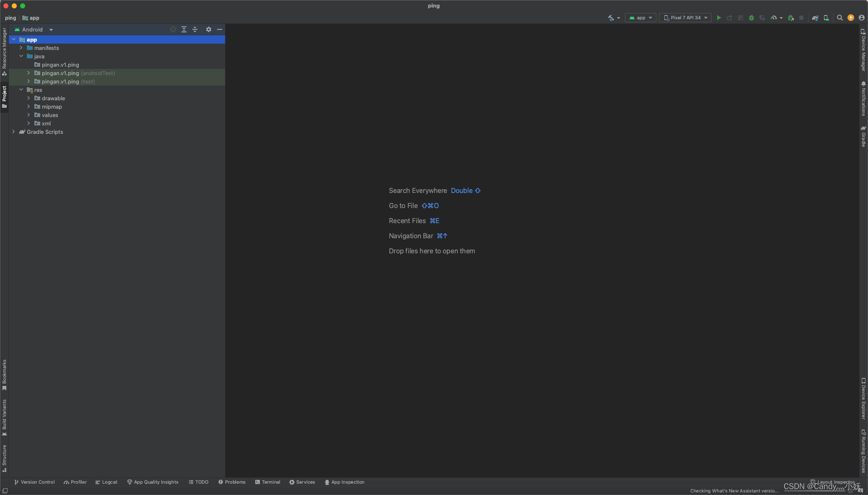The height and width of the screenshot is (495, 868).
Task: Select the Debug 'app' bug icon
Action: pyautogui.click(x=751, y=18)
